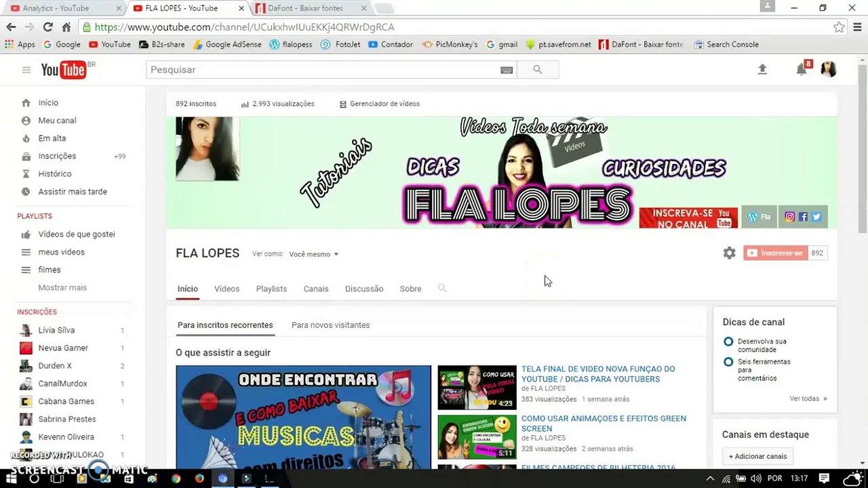Open the 892 inscritos link
This screenshot has height=488, width=868.
[196, 104]
